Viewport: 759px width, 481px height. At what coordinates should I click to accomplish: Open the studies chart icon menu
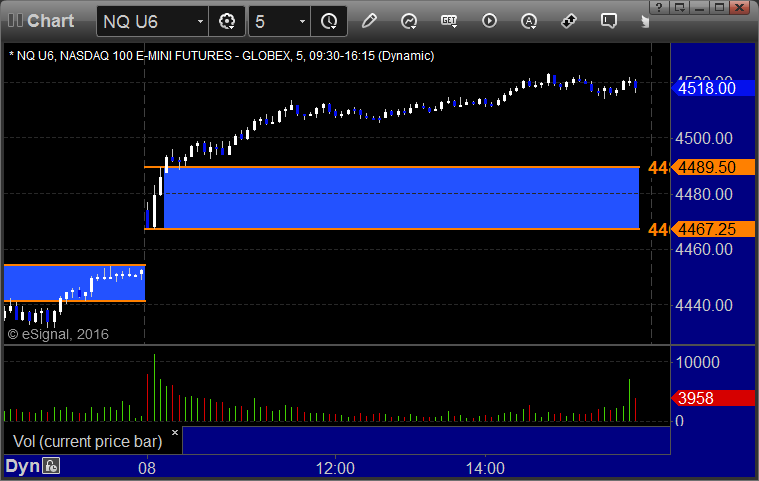tap(409, 21)
